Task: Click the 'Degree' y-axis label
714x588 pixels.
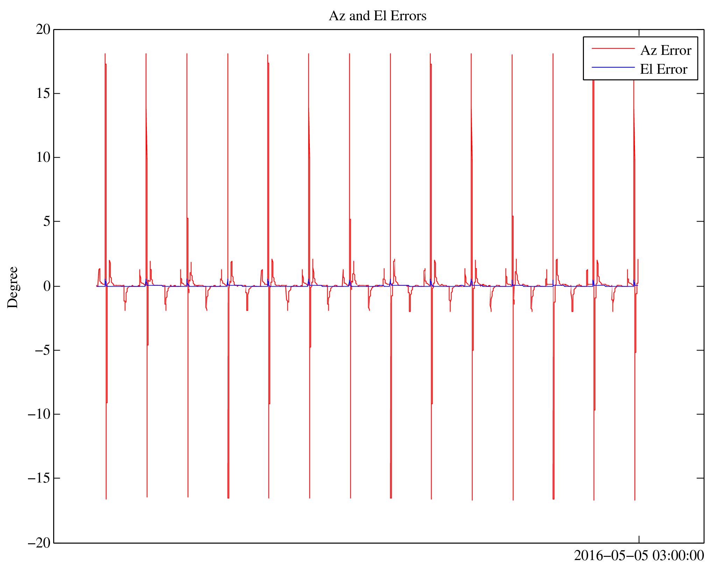Action: click(13, 287)
